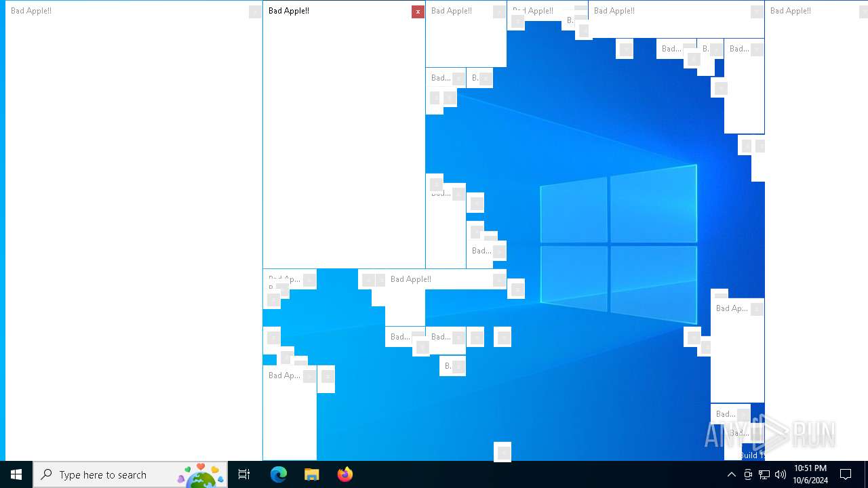Close the active Bad Apple!! window with the red X
The height and width of the screenshot is (488, 868).
[x=418, y=12]
